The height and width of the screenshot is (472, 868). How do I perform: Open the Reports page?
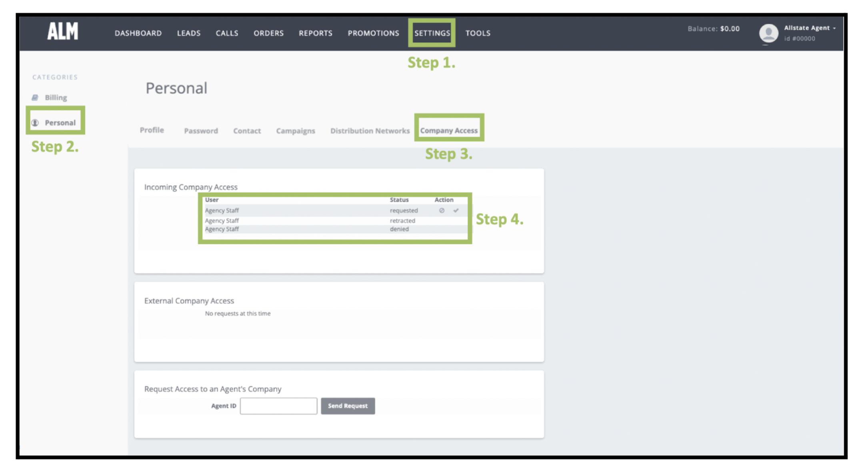tap(316, 33)
